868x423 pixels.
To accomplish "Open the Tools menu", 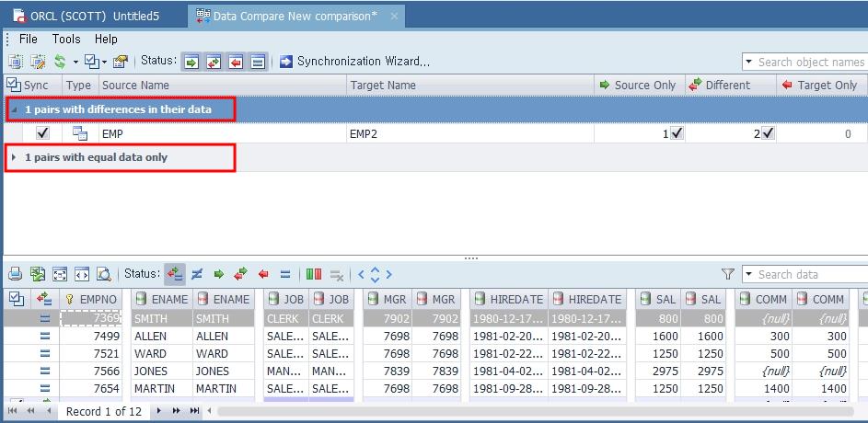I will point(66,39).
